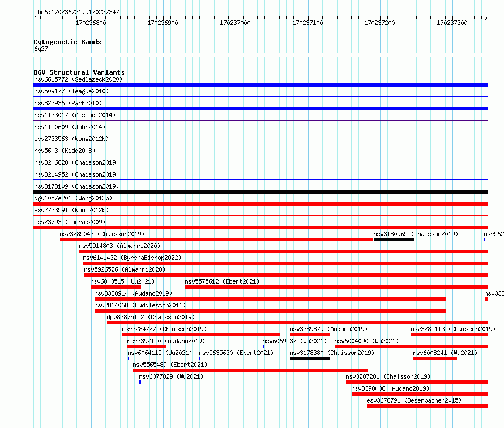
Task: Open the nsv1150609 (John2014) entry
Action: click(x=70, y=127)
